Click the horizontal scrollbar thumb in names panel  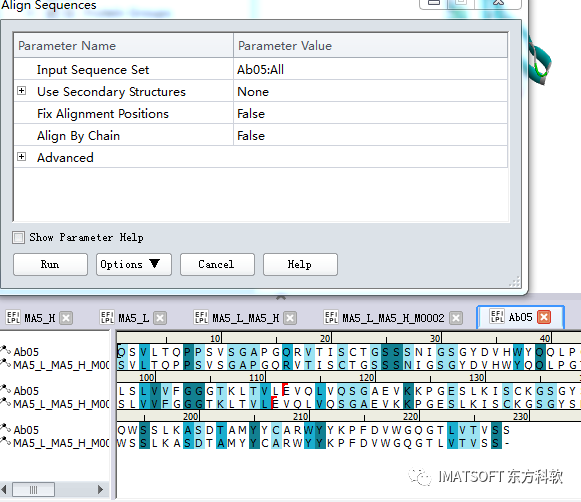coord(33,489)
